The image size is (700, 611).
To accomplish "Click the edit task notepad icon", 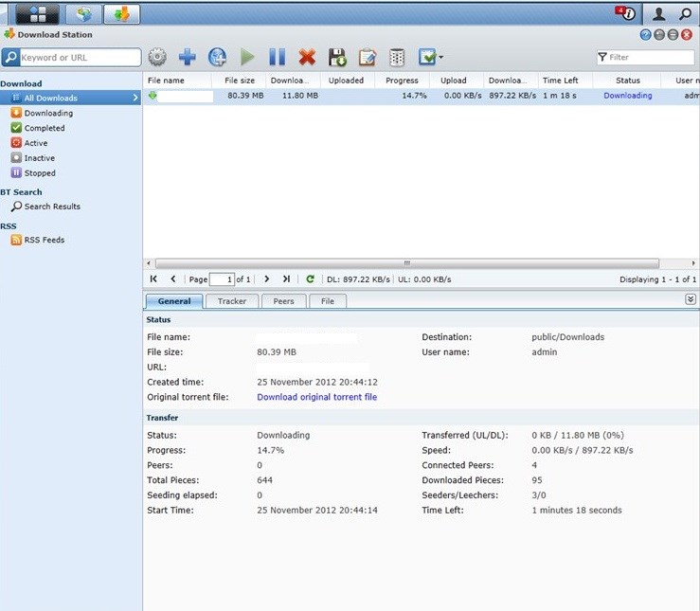I will 367,57.
